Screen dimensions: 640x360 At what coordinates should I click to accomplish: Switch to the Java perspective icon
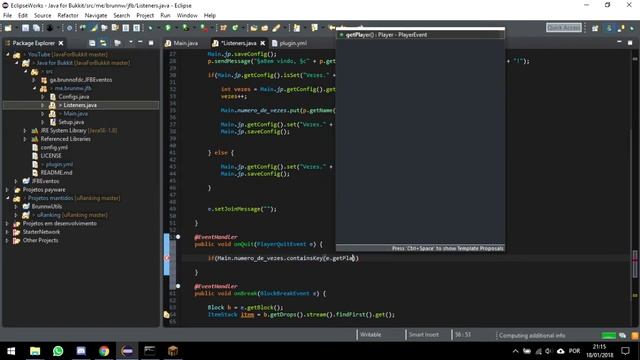point(609,28)
